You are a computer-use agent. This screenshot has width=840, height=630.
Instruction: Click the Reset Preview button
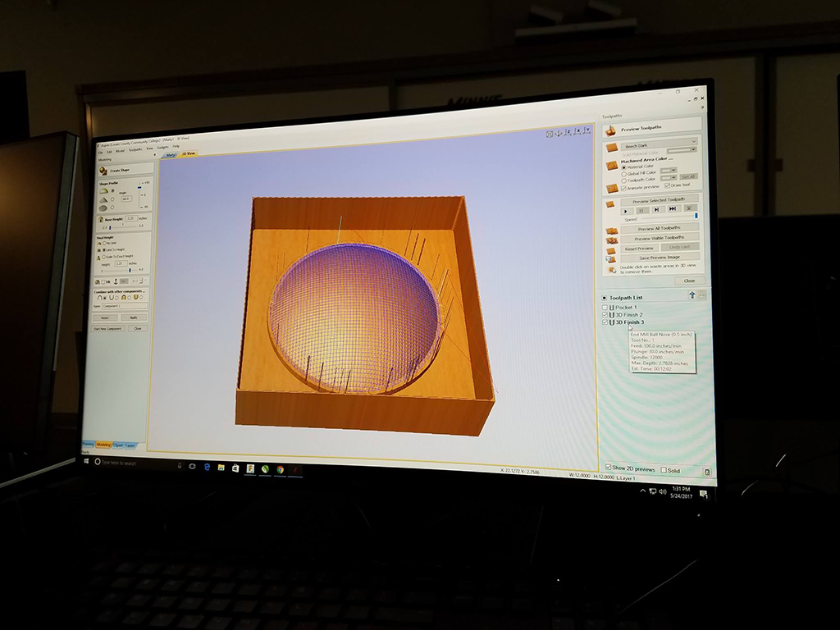(x=639, y=249)
